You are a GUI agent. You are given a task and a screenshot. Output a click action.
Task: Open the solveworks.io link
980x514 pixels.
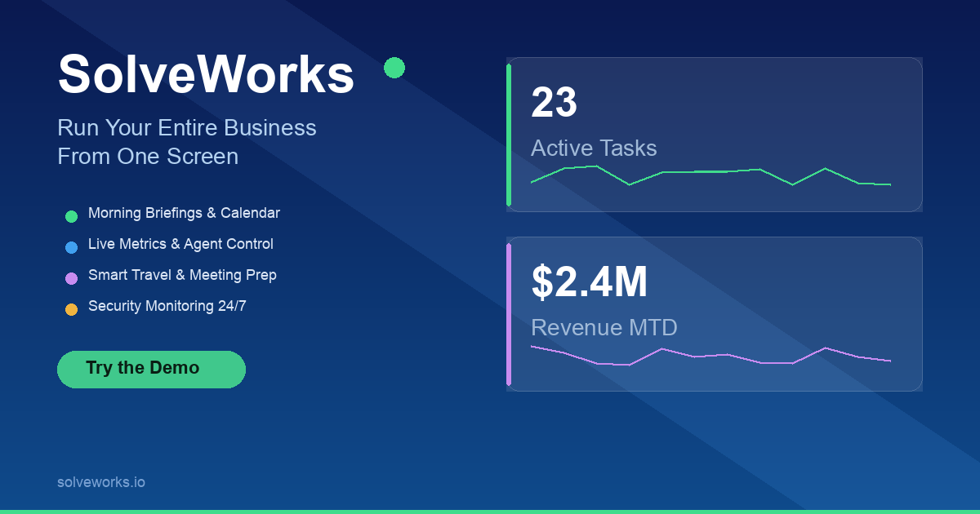pos(100,482)
